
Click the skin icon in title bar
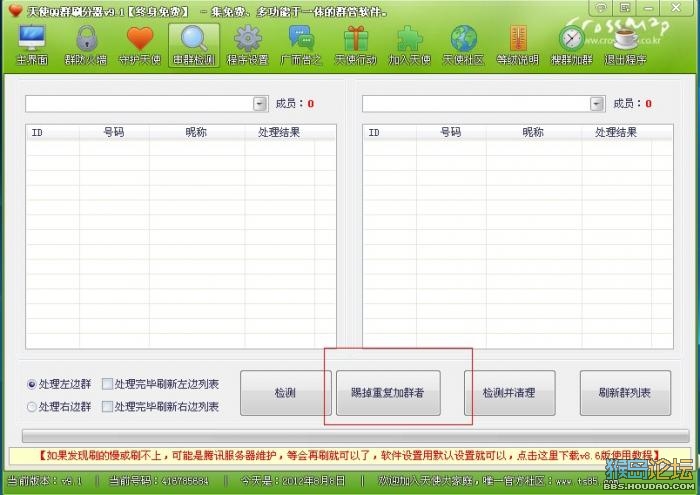(601, 8)
